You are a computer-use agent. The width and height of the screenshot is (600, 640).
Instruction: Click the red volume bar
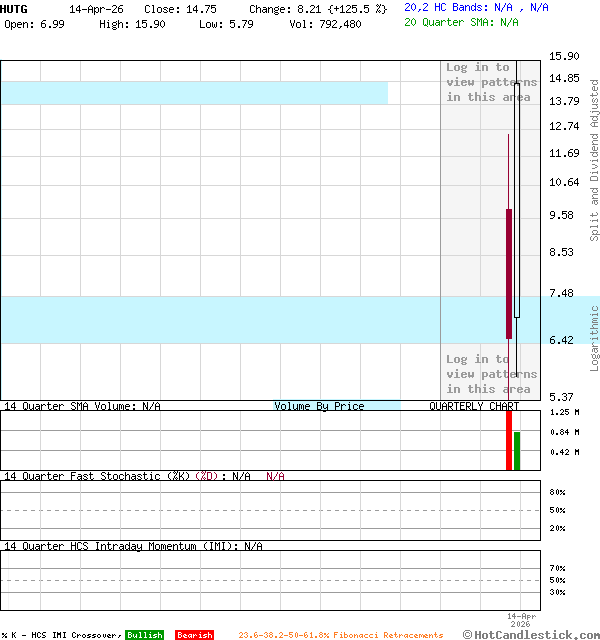tap(508, 440)
